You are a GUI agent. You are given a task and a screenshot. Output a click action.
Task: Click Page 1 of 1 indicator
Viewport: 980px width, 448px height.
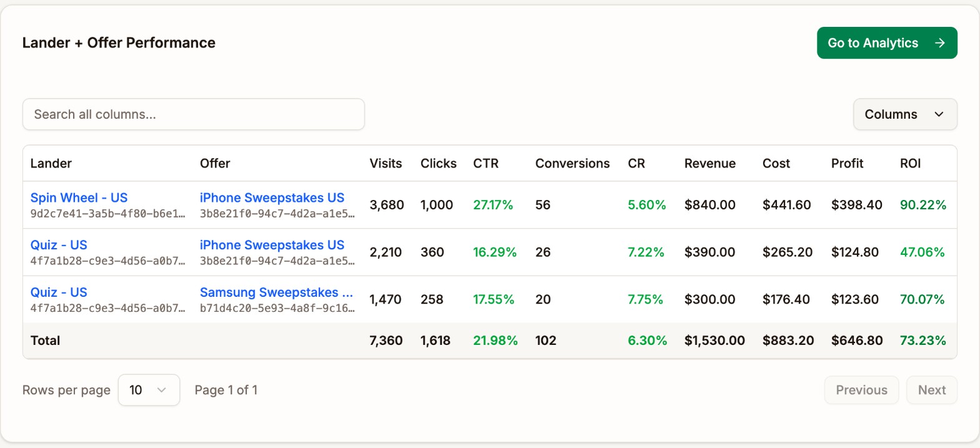click(x=226, y=390)
